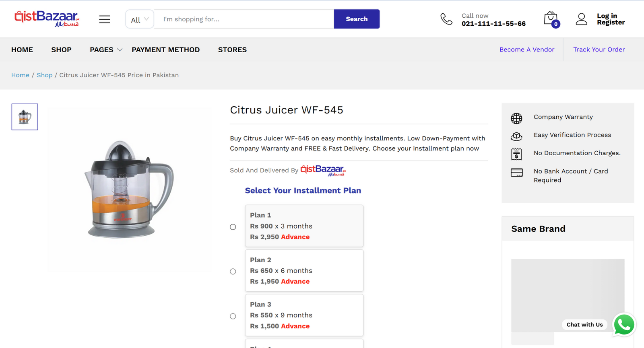The width and height of the screenshot is (644, 348).
Task: Go to PAYMENT METHOD page
Action: click(x=165, y=50)
